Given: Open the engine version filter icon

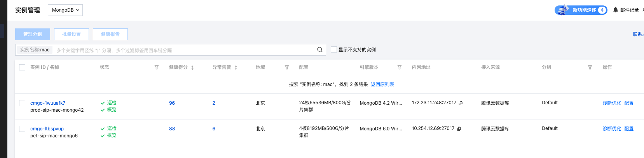Looking at the screenshot, I should click(x=400, y=67).
